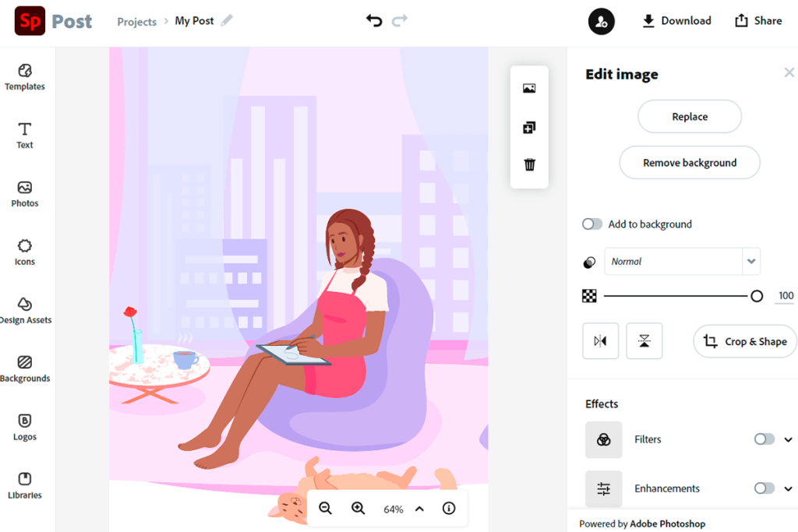Expand the Enhancements section chevron
This screenshot has width=798, height=532.
(x=787, y=488)
